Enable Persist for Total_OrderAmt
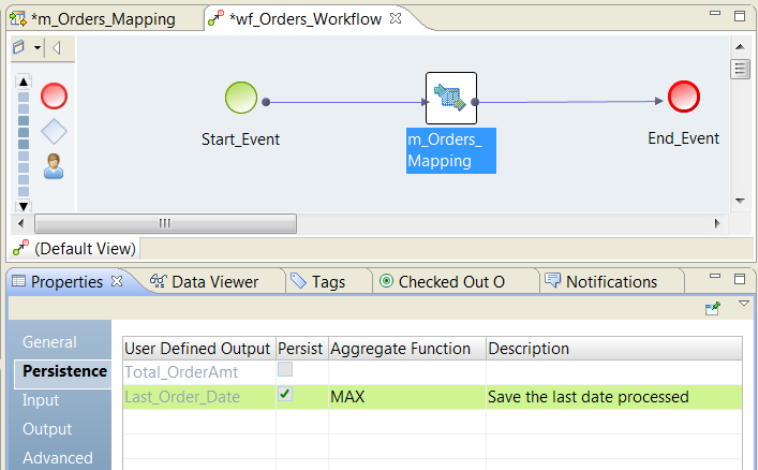758x470 pixels. (286, 372)
